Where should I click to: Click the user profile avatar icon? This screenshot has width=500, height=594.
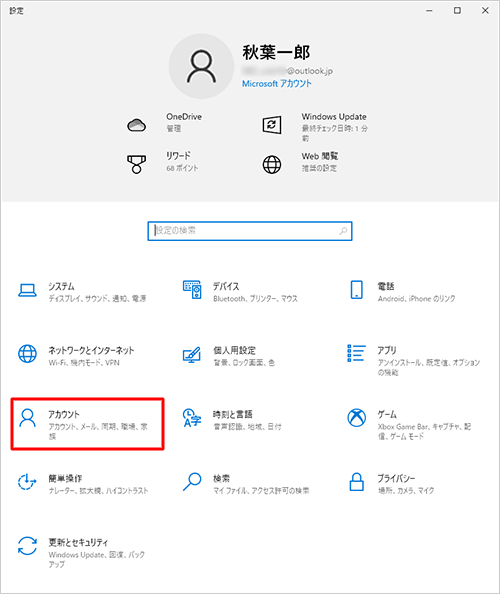201,66
